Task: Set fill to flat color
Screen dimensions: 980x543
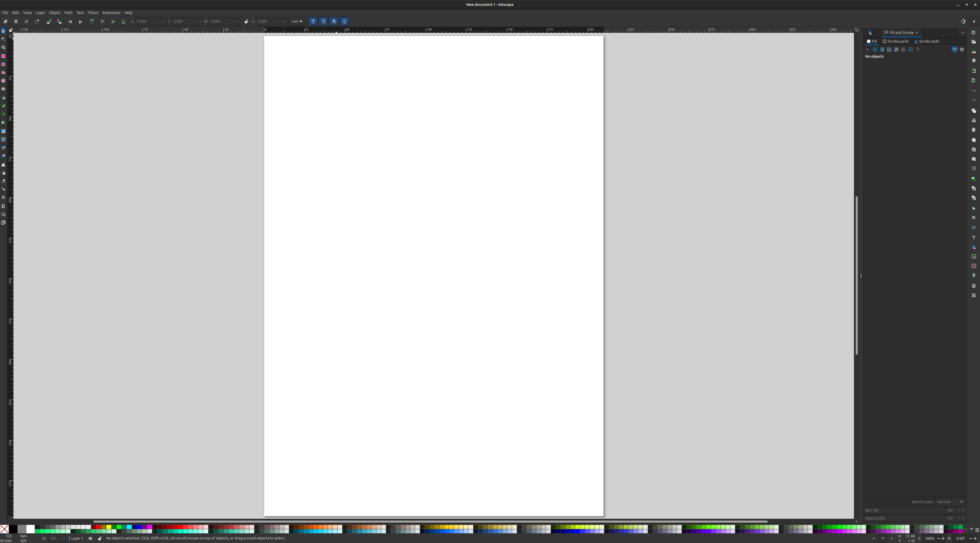Action: pyautogui.click(x=875, y=50)
